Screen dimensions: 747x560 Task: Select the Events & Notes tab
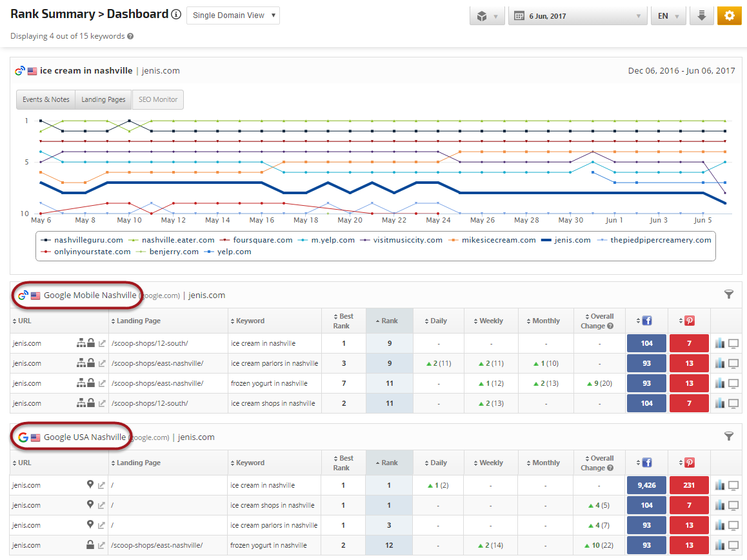pyautogui.click(x=46, y=99)
